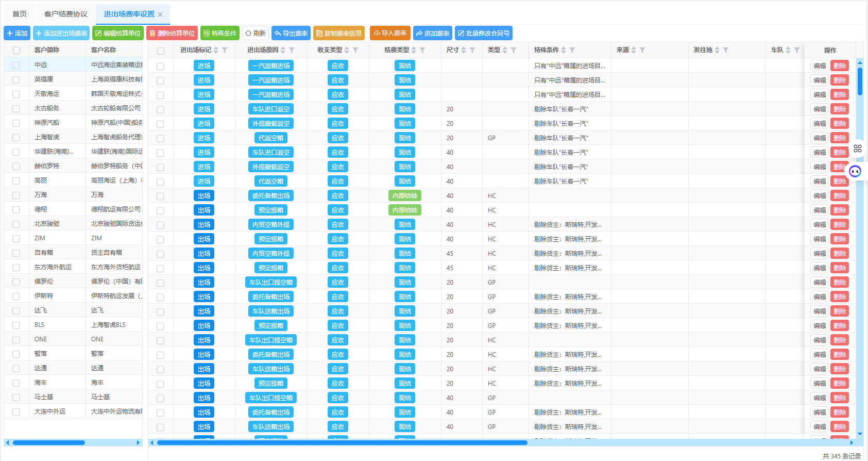The image size is (868, 461).
Task: Click the floating robot assistant icon
Action: point(855,171)
